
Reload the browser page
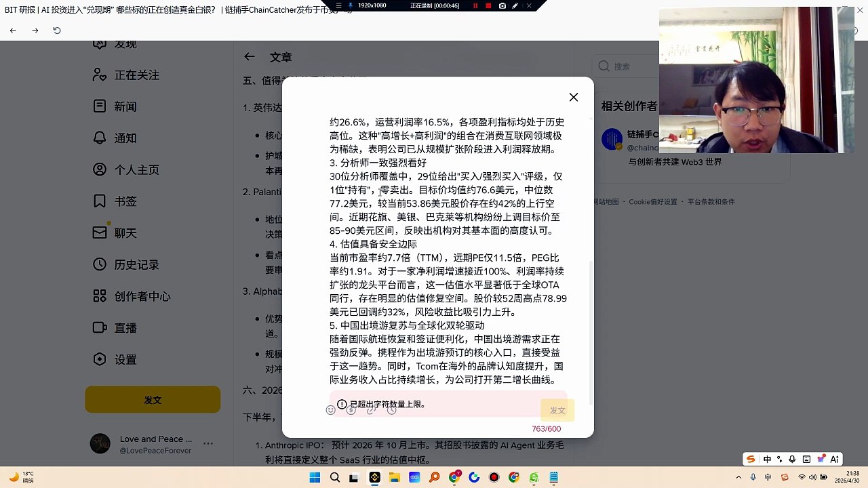57,30
